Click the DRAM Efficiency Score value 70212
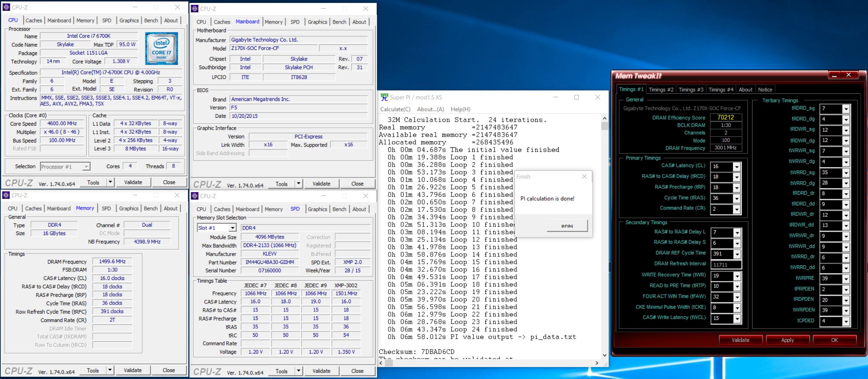The width and height of the screenshot is (868, 379). (x=726, y=117)
